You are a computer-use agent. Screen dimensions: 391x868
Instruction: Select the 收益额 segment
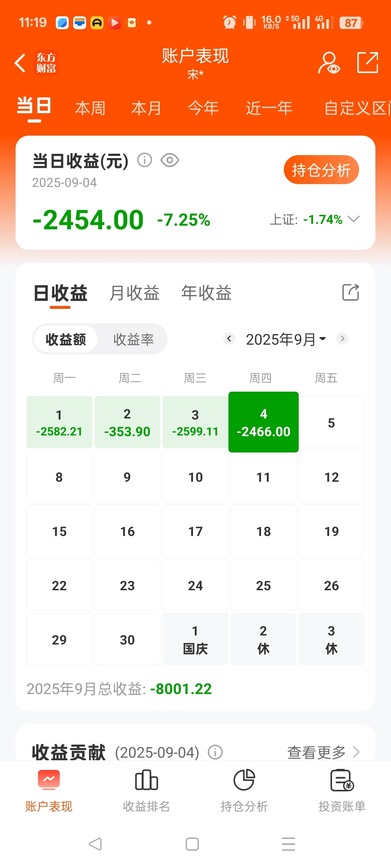tap(66, 339)
